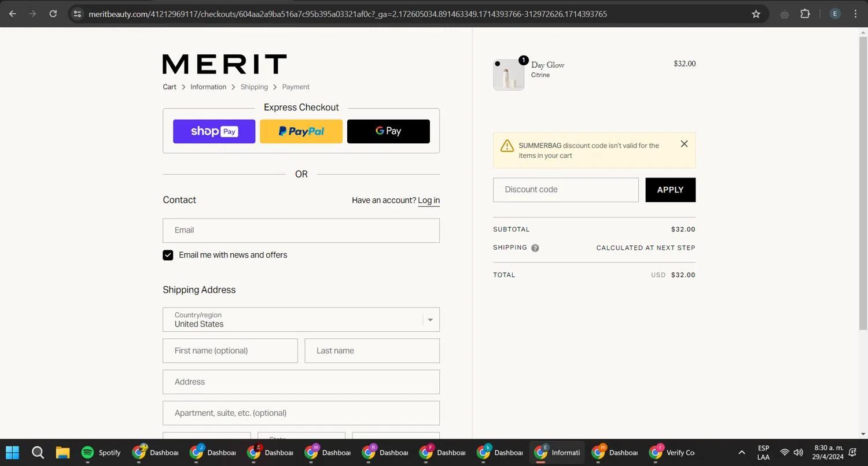
Task: Open File Explorer from taskbar
Action: (x=62, y=452)
